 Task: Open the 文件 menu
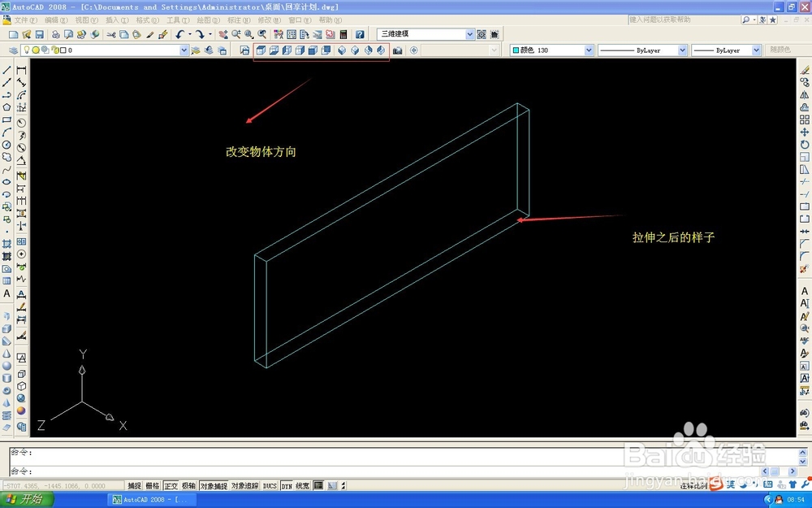[x=25, y=20]
